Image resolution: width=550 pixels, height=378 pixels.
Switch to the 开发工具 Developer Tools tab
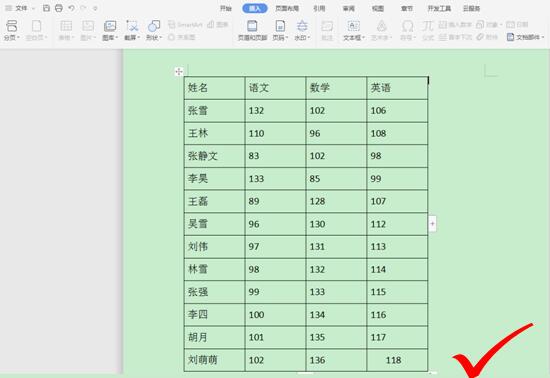(x=439, y=8)
